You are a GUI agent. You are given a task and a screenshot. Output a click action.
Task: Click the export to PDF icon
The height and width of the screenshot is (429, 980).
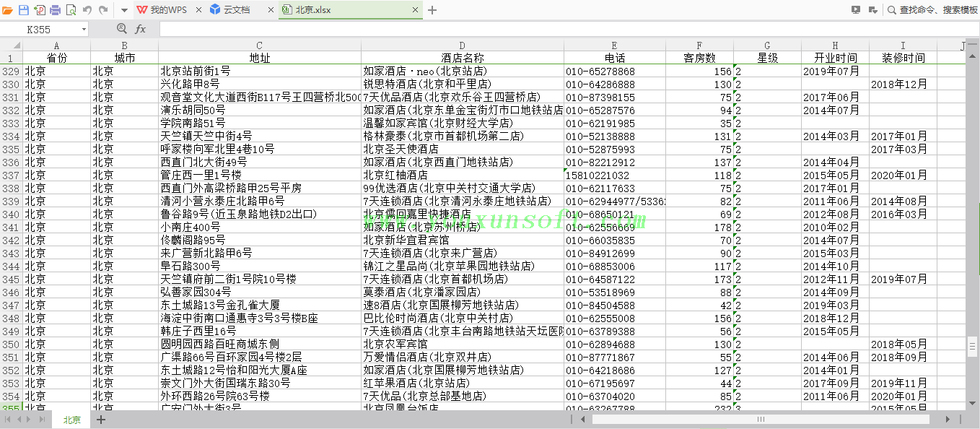[x=40, y=10]
